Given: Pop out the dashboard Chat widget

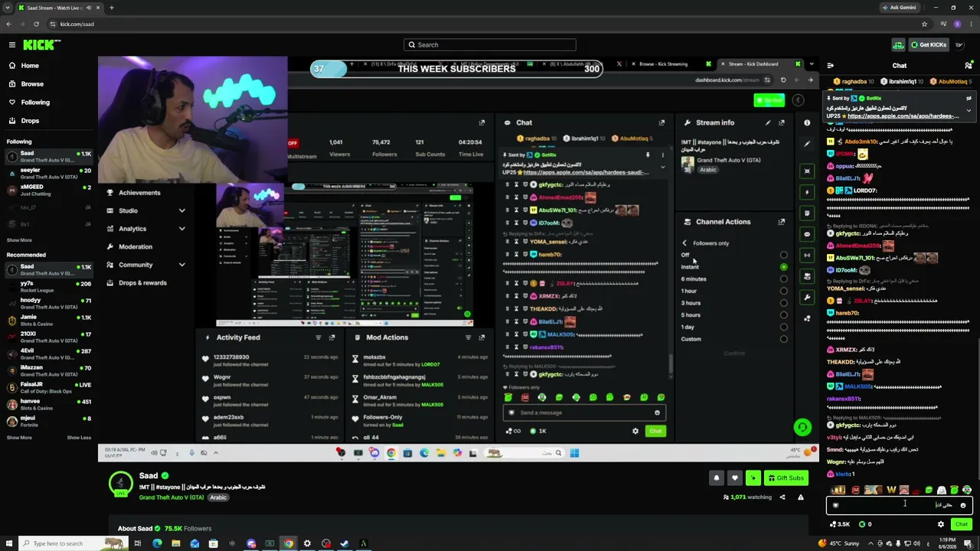Looking at the screenshot, I should pyautogui.click(x=661, y=122).
